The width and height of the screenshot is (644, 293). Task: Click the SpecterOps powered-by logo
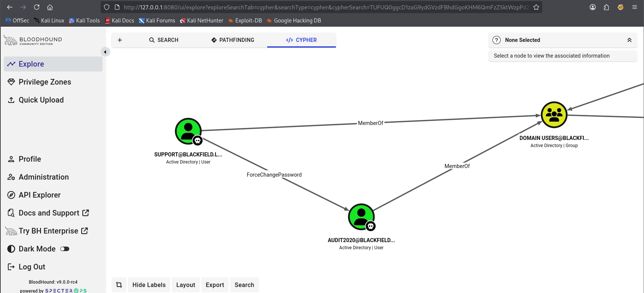click(66, 290)
